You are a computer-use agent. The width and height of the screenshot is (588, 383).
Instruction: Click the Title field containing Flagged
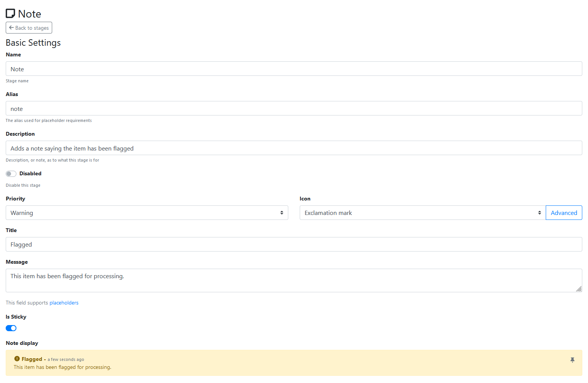coord(294,244)
